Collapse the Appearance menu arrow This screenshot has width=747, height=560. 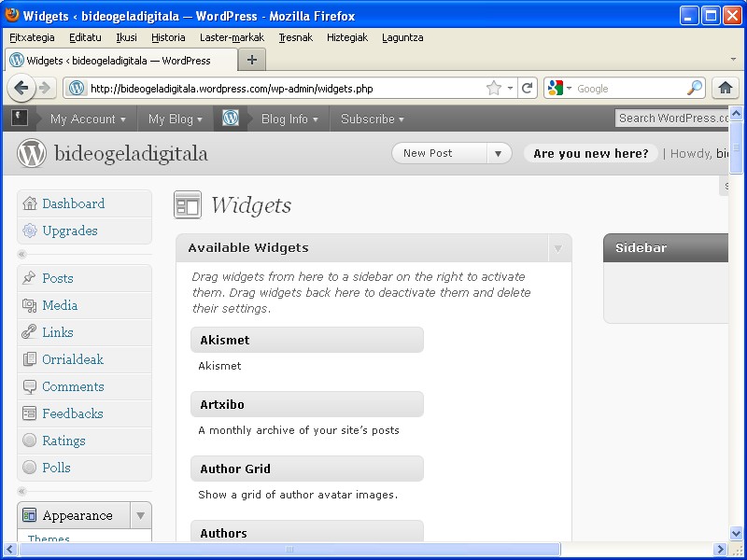click(141, 515)
